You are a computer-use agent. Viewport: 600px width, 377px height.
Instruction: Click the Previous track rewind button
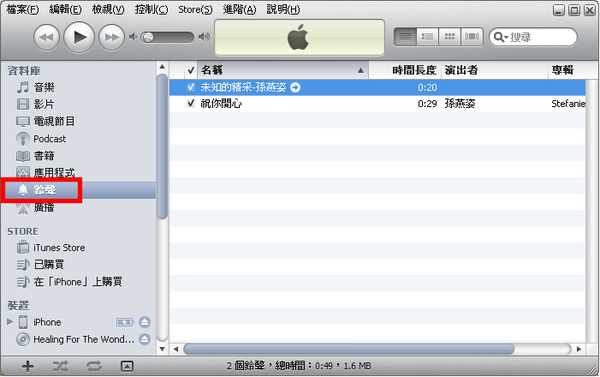pyautogui.click(x=47, y=38)
